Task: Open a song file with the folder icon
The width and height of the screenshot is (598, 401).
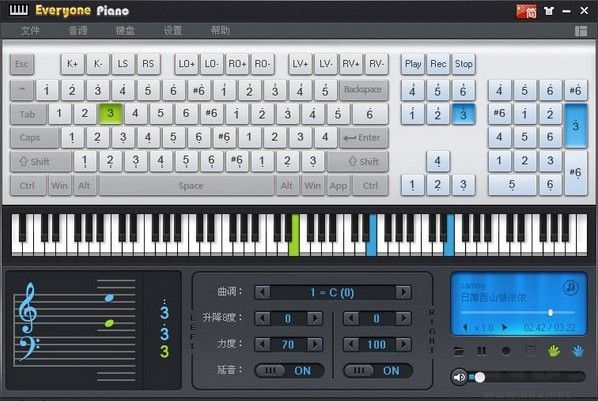Action: point(459,351)
